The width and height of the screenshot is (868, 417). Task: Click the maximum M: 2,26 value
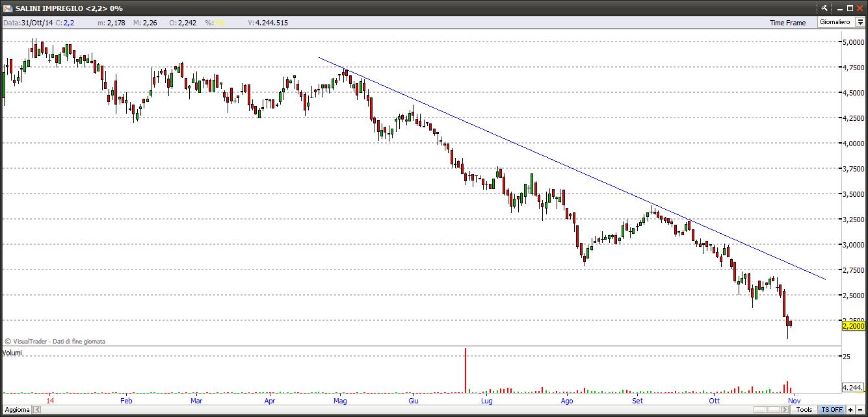point(145,23)
